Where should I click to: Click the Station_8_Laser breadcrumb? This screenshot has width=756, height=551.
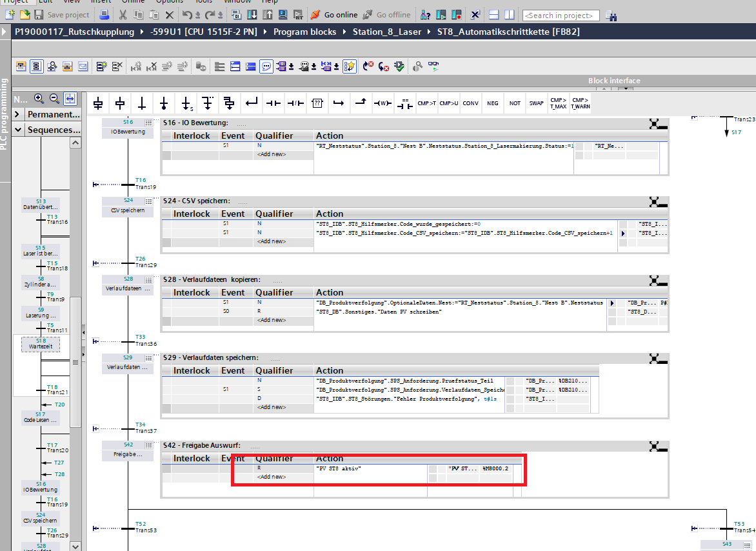(386, 32)
